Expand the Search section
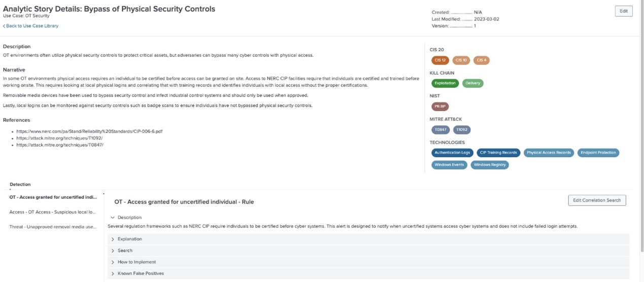Screen dimensions: 644x282 coord(125,251)
